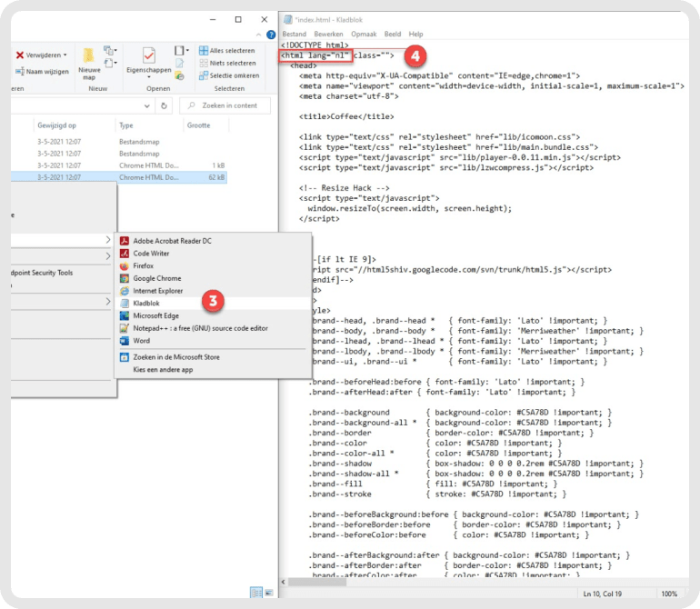700x609 pixels.
Task: Sort by Grootte column header
Action: point(199,125)
